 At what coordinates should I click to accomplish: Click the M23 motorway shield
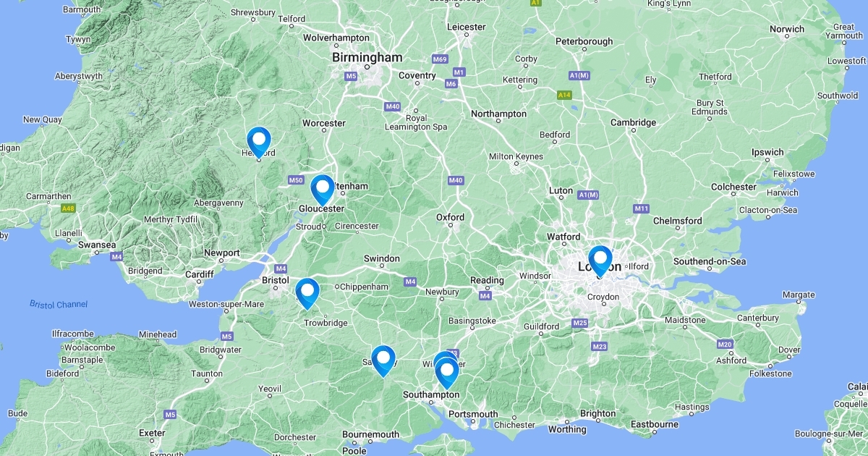(x=600, y=347)
